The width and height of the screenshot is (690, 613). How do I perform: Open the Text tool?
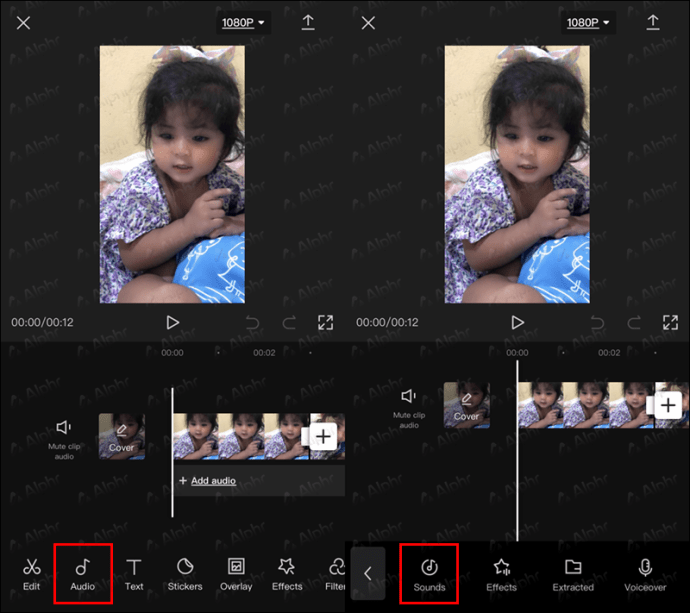pyautogui.click(x=134, y=574)
